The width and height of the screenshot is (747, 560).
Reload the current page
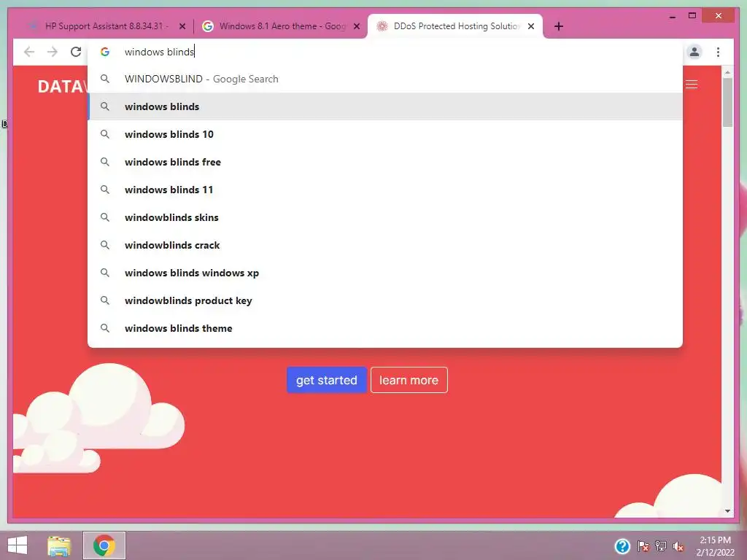76,52
